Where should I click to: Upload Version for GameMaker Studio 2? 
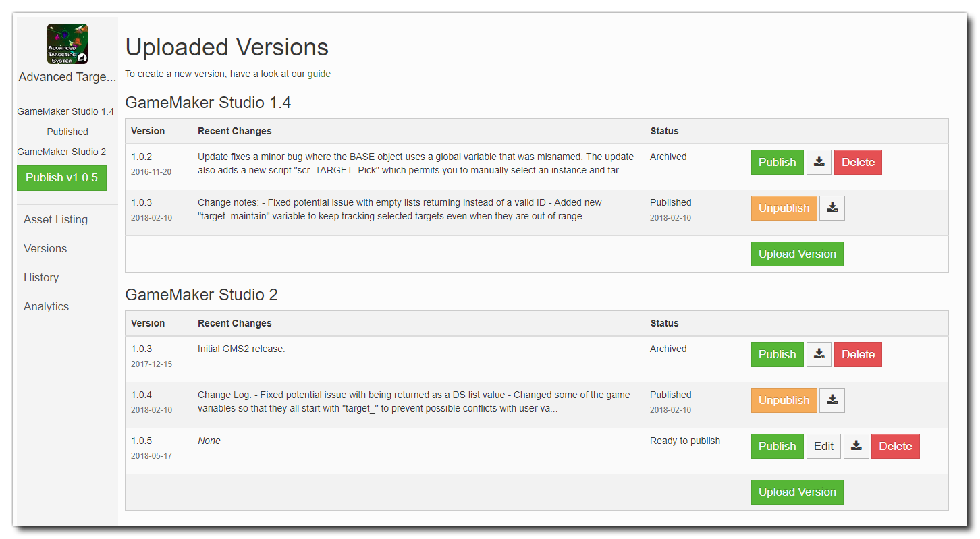click(x=797, y=492)
